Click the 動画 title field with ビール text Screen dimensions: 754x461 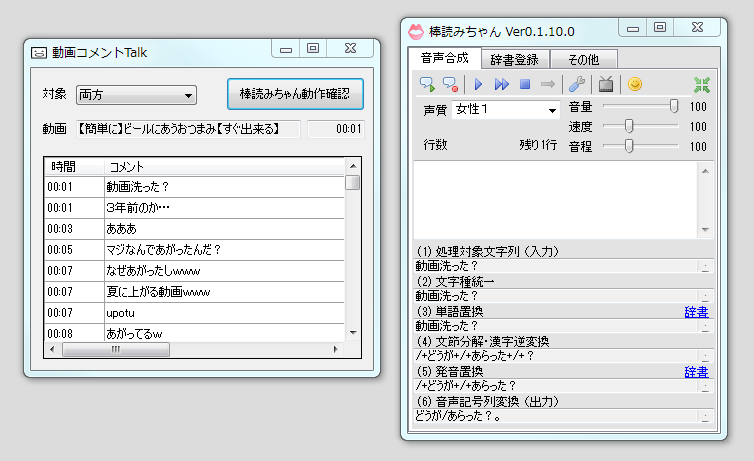click(x=188, y=129)
